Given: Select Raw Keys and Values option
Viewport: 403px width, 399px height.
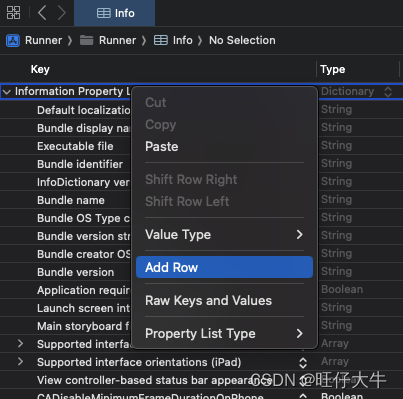Looking at the screenshot, I should click(224, 301).
